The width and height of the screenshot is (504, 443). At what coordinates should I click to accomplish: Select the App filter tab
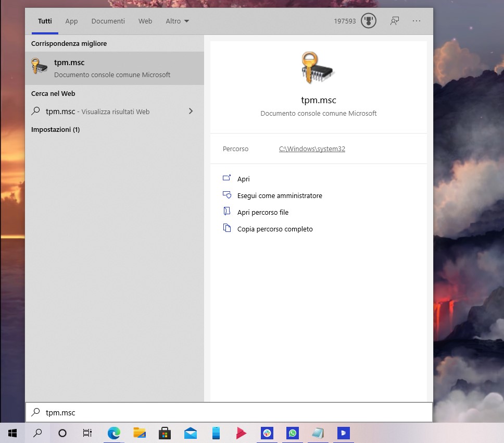click(x=71, y=21)
